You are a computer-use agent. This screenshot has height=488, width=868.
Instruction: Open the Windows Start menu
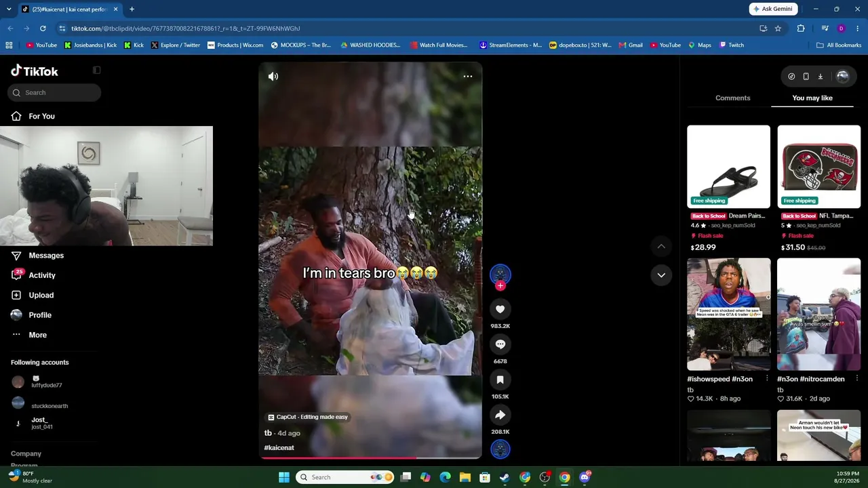[284, 477]
